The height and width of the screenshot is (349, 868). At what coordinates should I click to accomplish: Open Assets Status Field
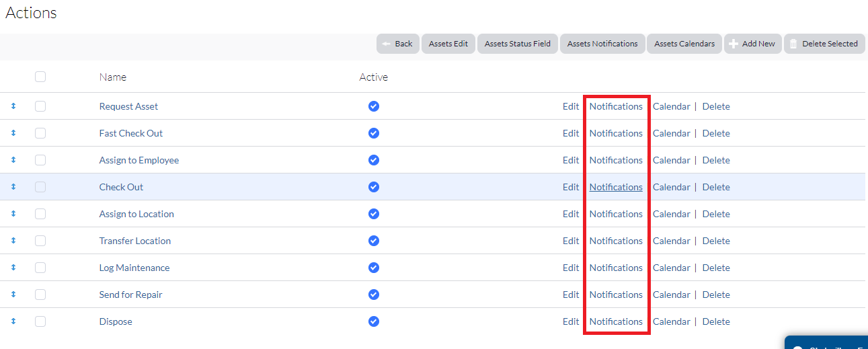tap(518, 44)
